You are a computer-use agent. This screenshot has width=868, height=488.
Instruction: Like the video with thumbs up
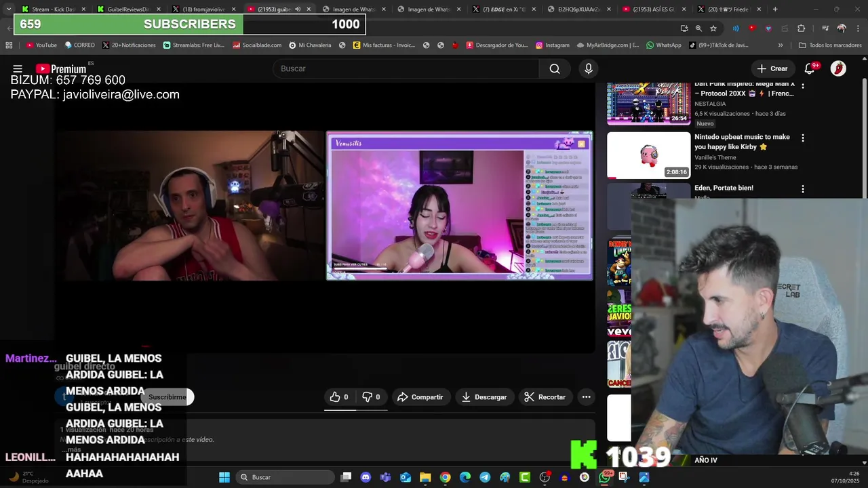338,397
